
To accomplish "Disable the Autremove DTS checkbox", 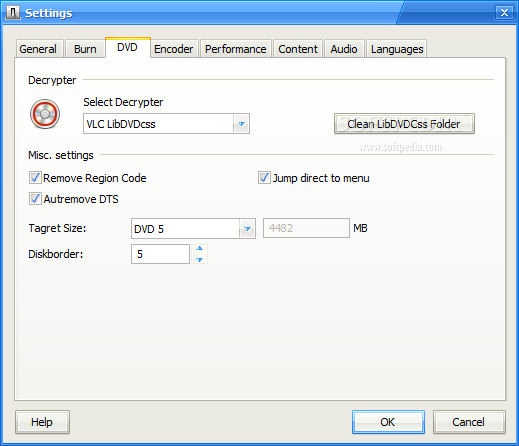I will click(35, 199).
